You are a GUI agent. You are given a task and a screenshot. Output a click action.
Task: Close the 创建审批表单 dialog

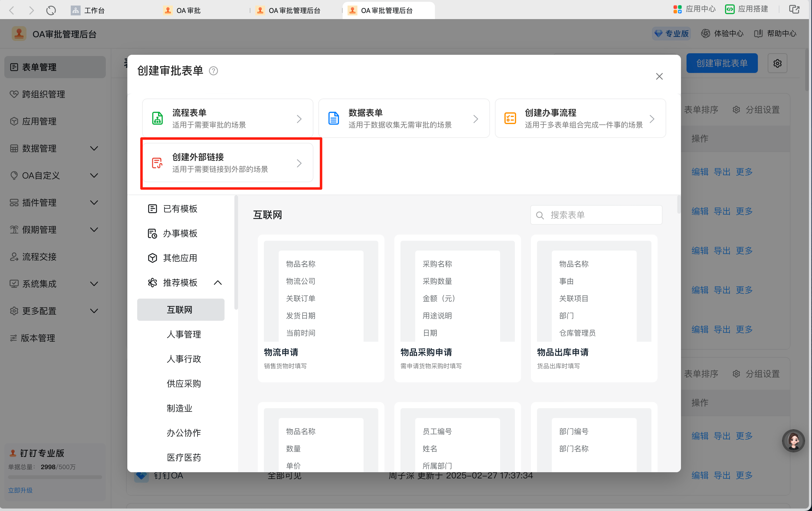(659, 76)
